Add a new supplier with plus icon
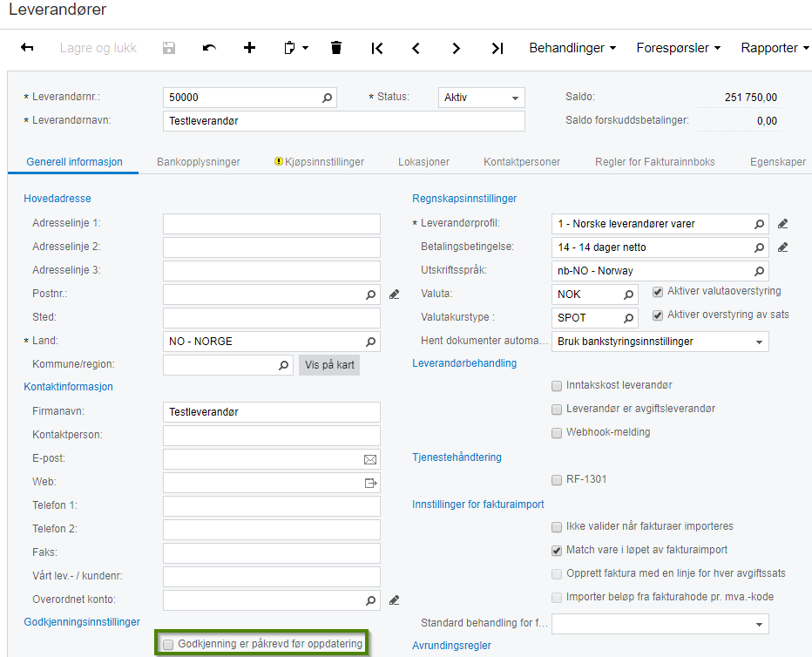The width and height of the screenshot is (812, 657). coord(250,48)
